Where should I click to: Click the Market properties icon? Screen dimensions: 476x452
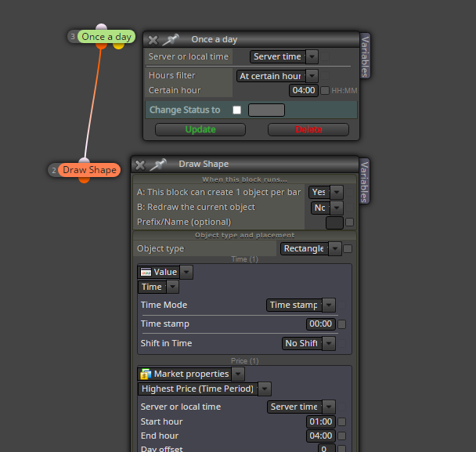(146, 374)
